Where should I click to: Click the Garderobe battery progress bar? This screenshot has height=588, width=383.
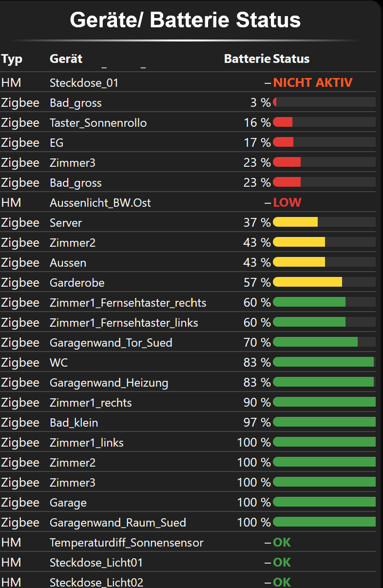324,283
